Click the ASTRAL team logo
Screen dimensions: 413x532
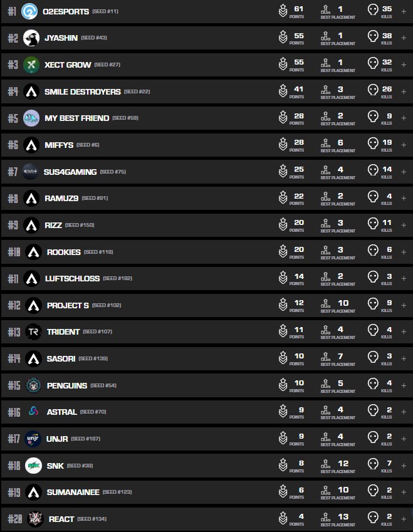[33, 412]
